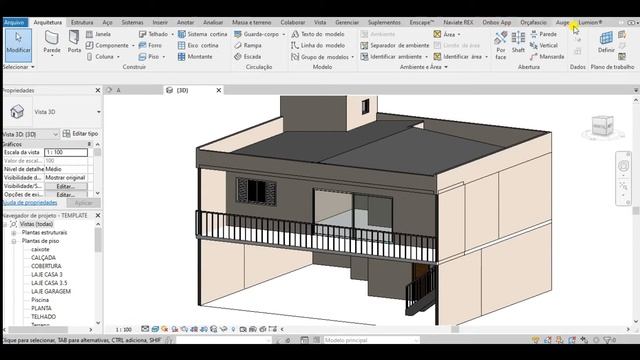Switch to the Enscape ribbon tab
This screenshot has width=640, height=360.
[421, 22]
